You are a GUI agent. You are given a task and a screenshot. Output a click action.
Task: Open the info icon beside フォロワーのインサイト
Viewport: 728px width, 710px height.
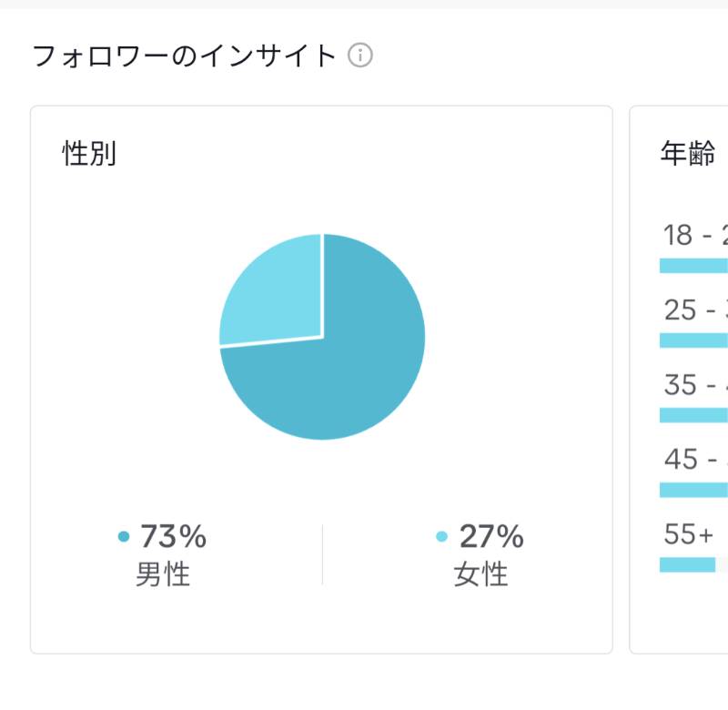coord(359,56)
